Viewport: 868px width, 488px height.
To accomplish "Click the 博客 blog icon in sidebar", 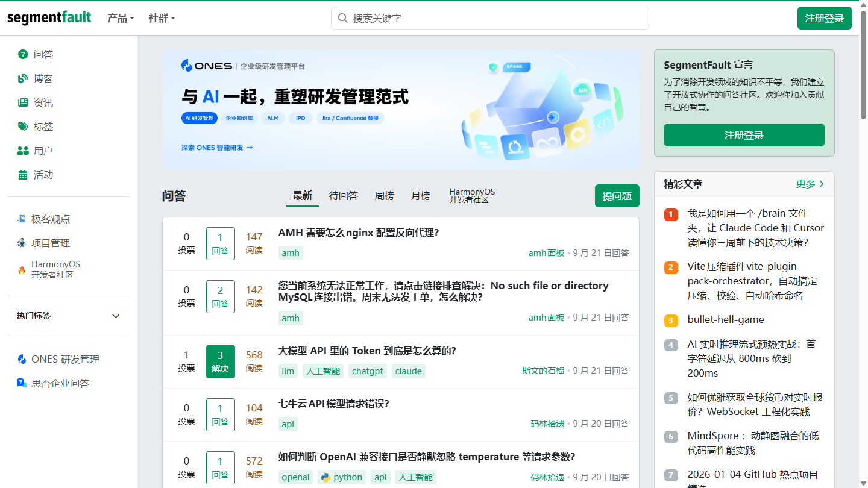I will pos(23,78).
